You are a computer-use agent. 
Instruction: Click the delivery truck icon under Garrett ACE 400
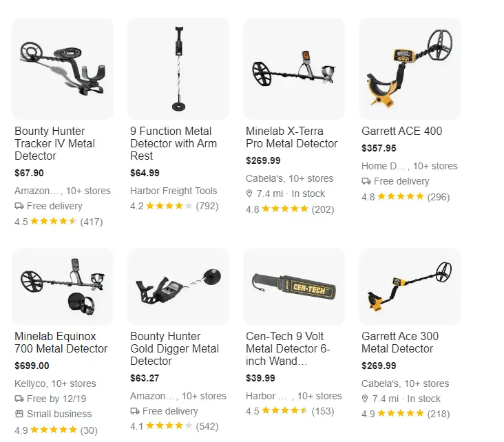[366, 181]
